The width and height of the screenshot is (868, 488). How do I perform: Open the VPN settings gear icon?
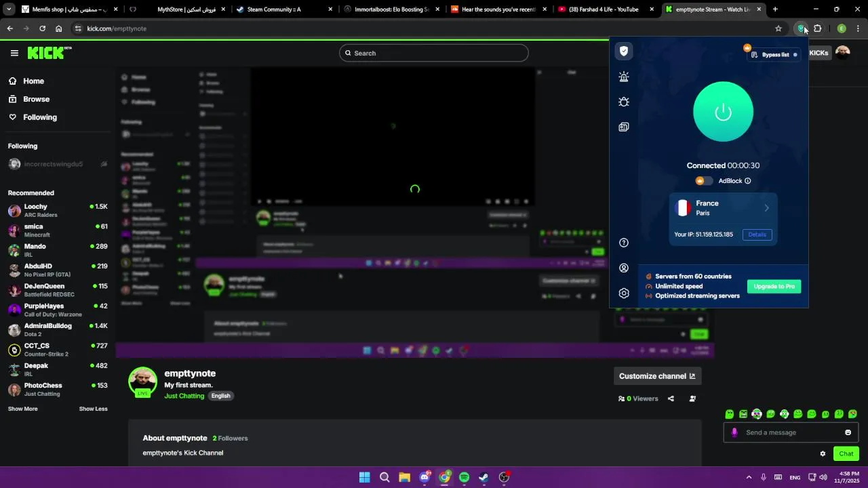tap(624, 293)
